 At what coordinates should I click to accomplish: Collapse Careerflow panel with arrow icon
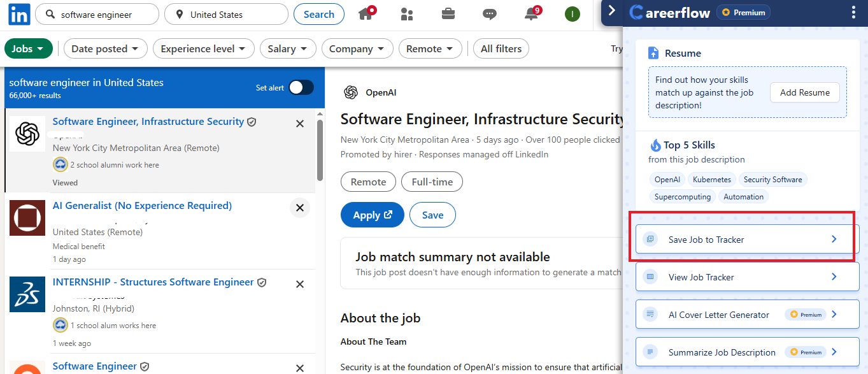click(x=612, y=11)
